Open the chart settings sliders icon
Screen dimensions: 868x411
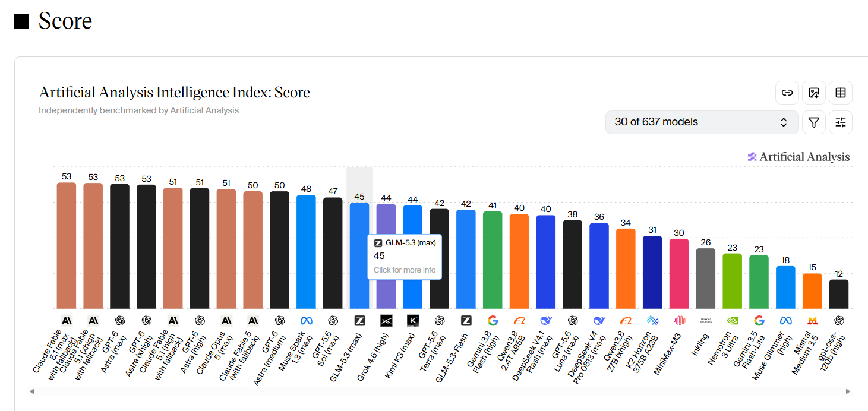(841, 122)
